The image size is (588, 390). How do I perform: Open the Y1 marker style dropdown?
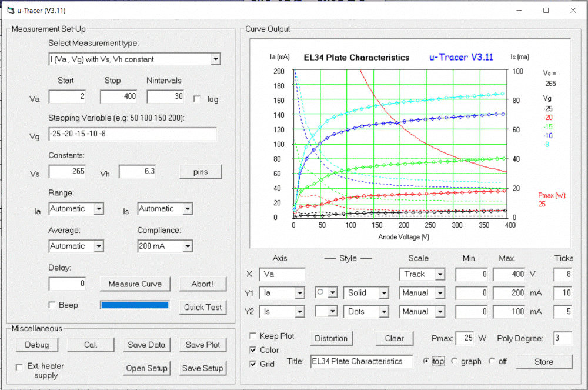pos(333,292)
